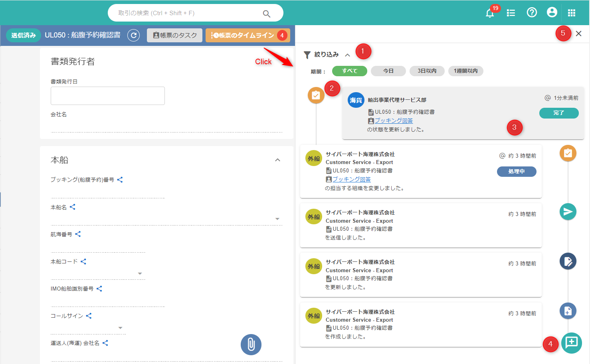Select the 1週間以内 period filter

point(465,71)
